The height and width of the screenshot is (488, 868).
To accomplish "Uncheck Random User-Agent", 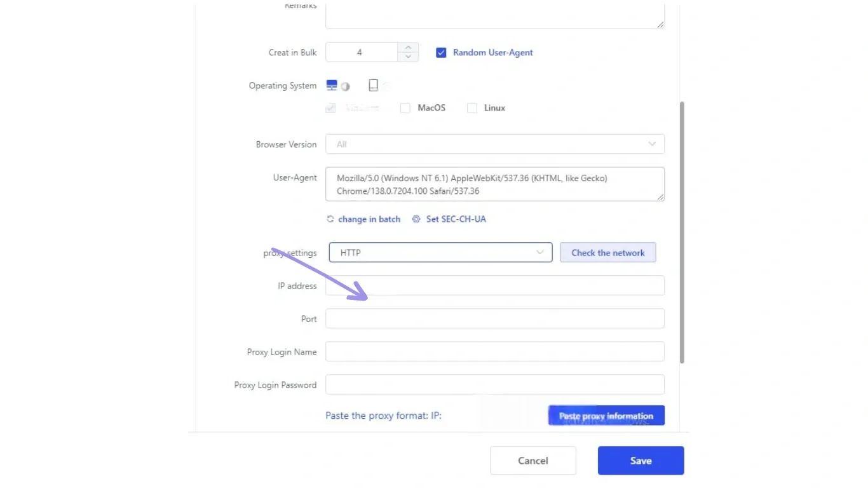I will 441,53.
